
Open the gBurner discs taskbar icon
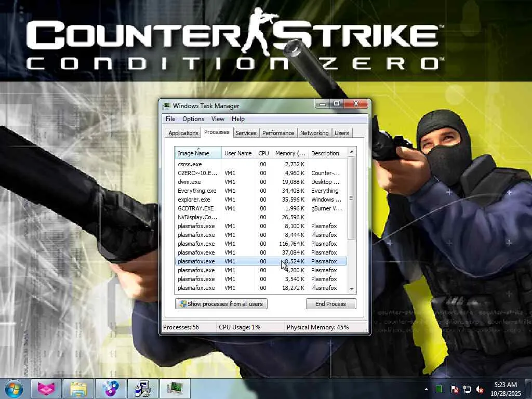point(111,389)
